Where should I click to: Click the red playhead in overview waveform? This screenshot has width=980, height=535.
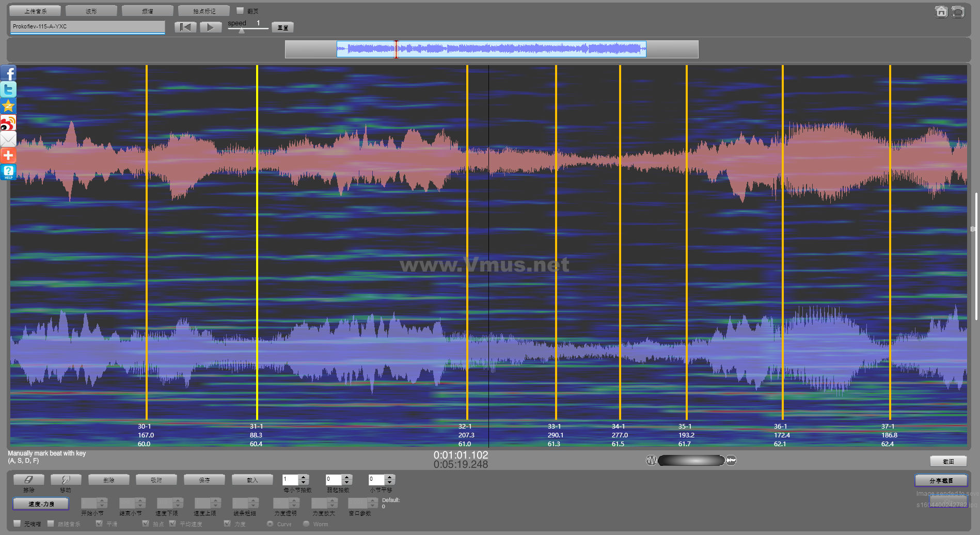(x=397, y=49)
